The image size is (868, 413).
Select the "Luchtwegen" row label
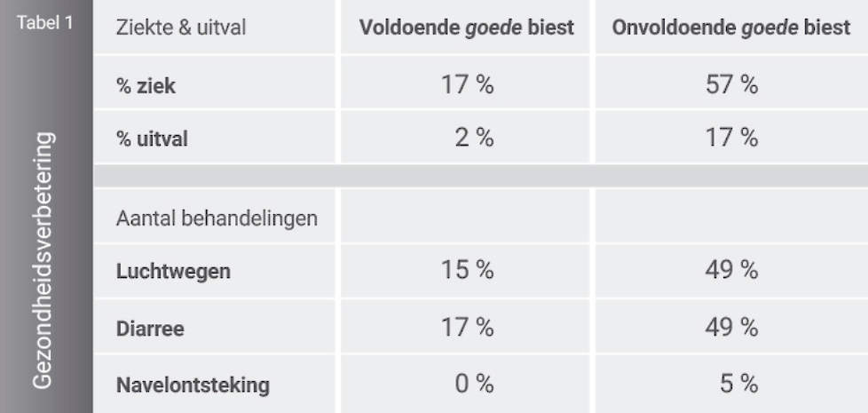(x=173, y=272)
